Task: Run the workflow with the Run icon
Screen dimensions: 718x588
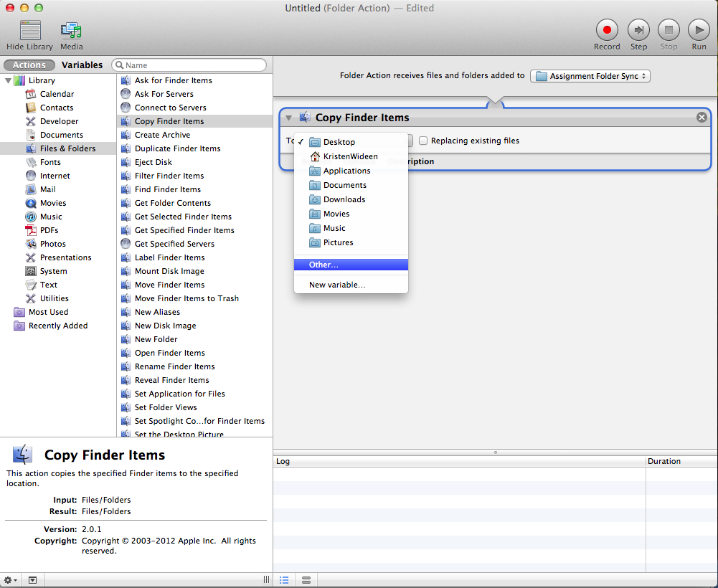Action: point(698,31)
